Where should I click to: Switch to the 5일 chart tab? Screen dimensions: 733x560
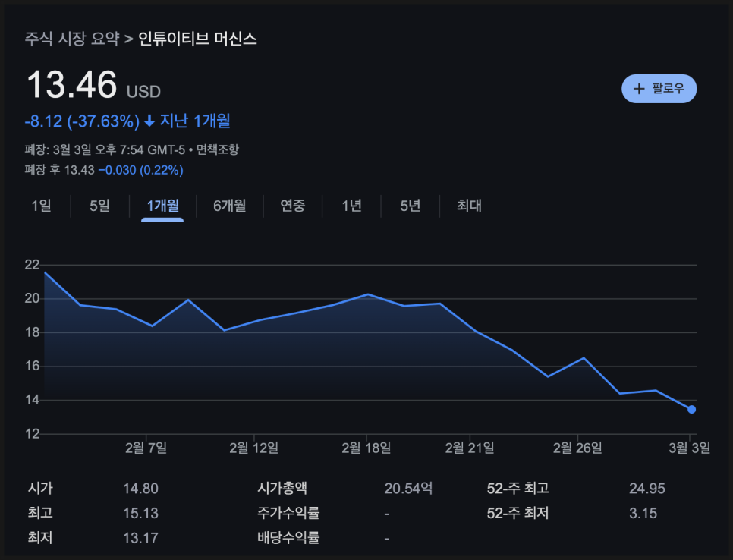coord(99,206)
